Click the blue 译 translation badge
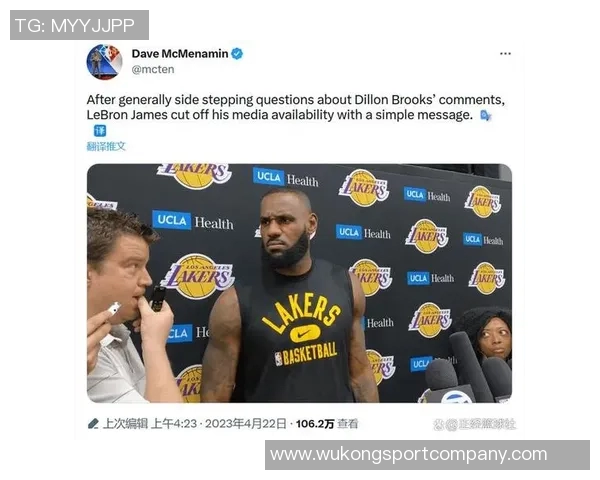 point(100,131)
